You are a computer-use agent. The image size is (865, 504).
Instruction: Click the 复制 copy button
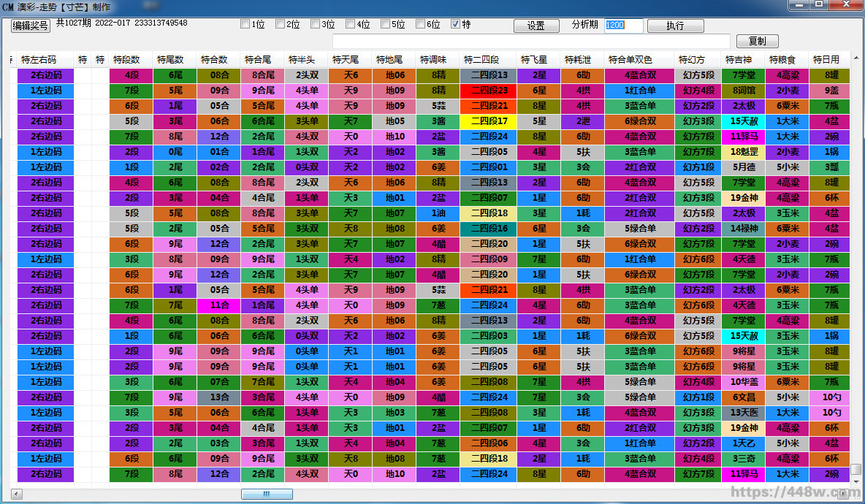point(757,42)
